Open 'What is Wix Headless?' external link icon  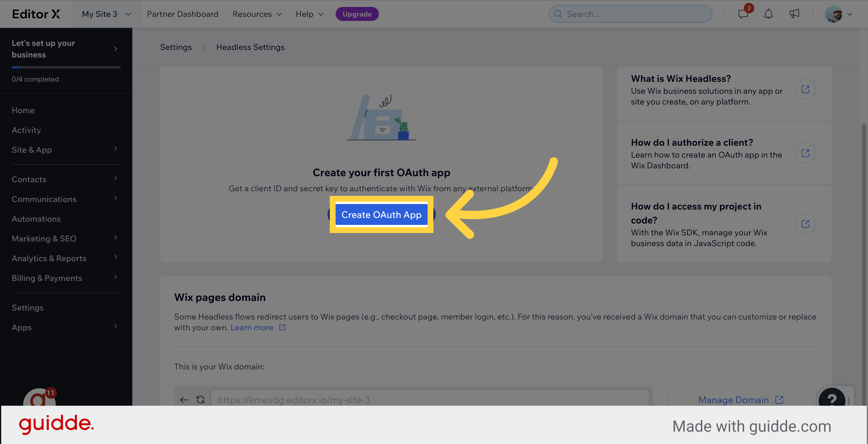point(805,89)
